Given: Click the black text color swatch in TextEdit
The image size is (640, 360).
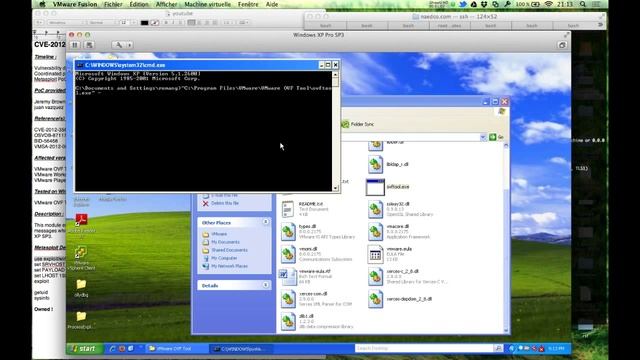Looking at the screenshot, I should pos(144,23).
